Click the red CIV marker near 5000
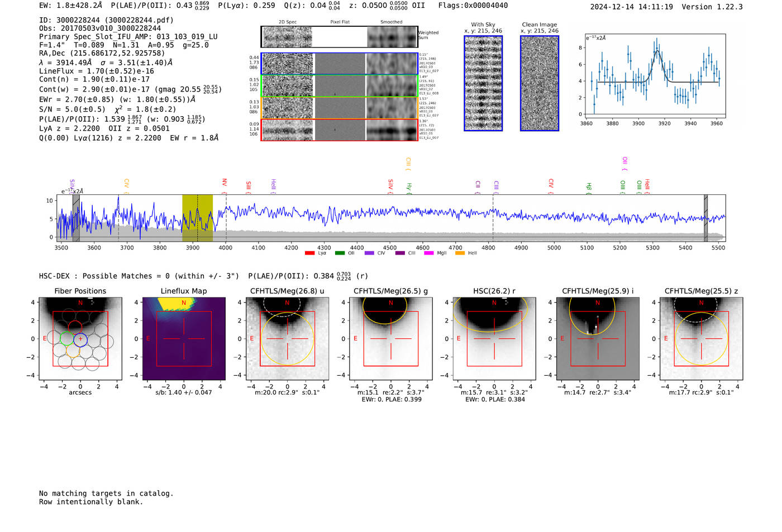This screenshot has width=782, height=532. click(x=551, y=186)
